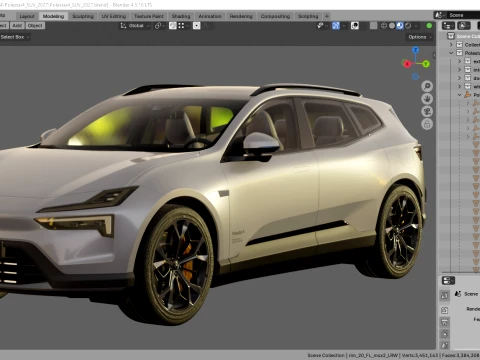Screen dimensions: 480x360
Task: Select material preview viewport shading
Action: 400,26
